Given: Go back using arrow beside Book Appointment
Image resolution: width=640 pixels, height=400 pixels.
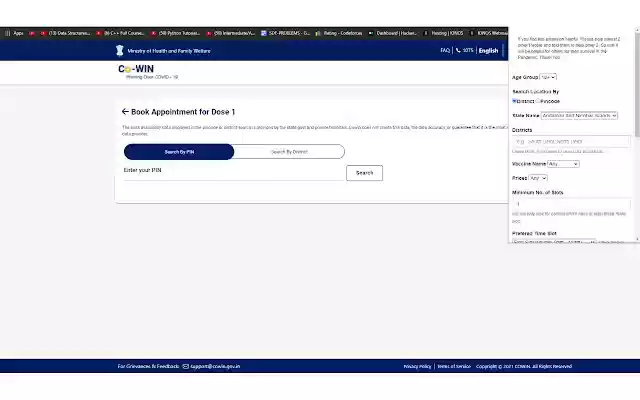Looking at the screenshot, I should (x=125, y=111).
